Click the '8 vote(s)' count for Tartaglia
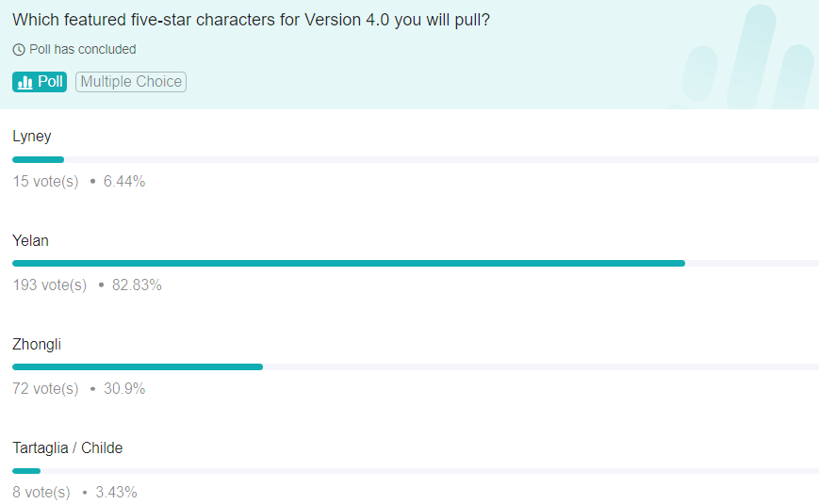This screenshot has width=819, height=504. pos(41,492)
